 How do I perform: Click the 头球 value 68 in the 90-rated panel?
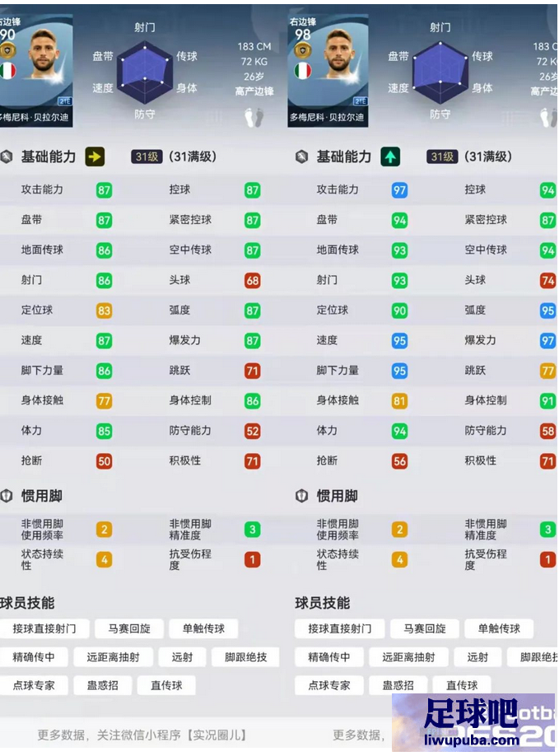253,281
